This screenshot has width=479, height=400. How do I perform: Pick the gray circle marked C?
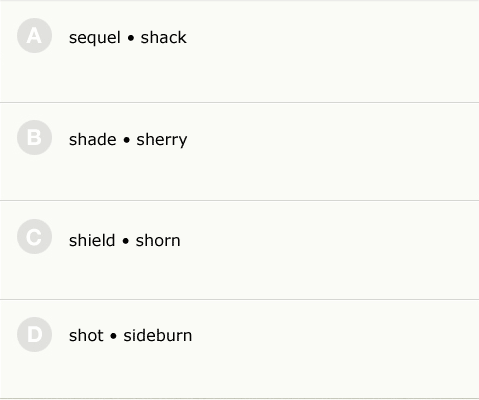tap(34, 237)
